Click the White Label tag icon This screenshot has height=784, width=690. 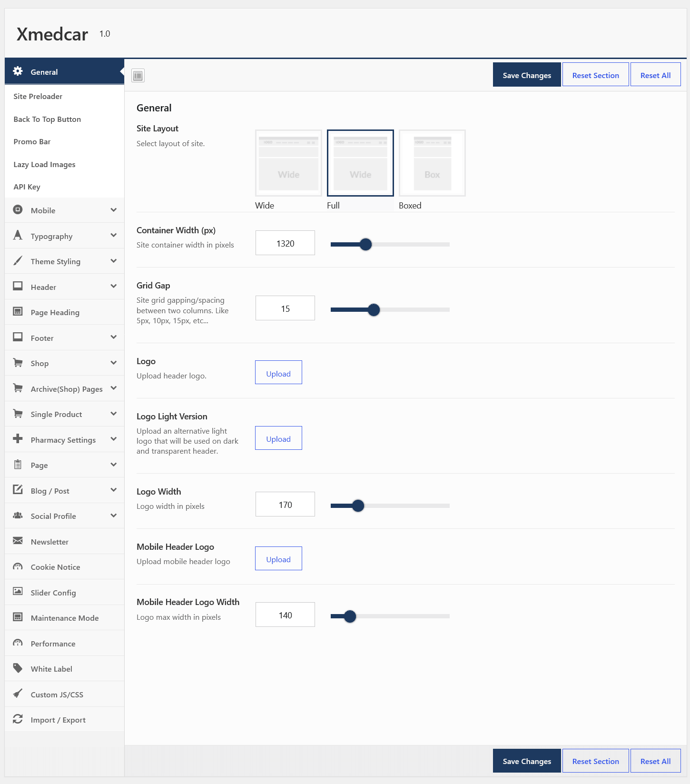18,668
